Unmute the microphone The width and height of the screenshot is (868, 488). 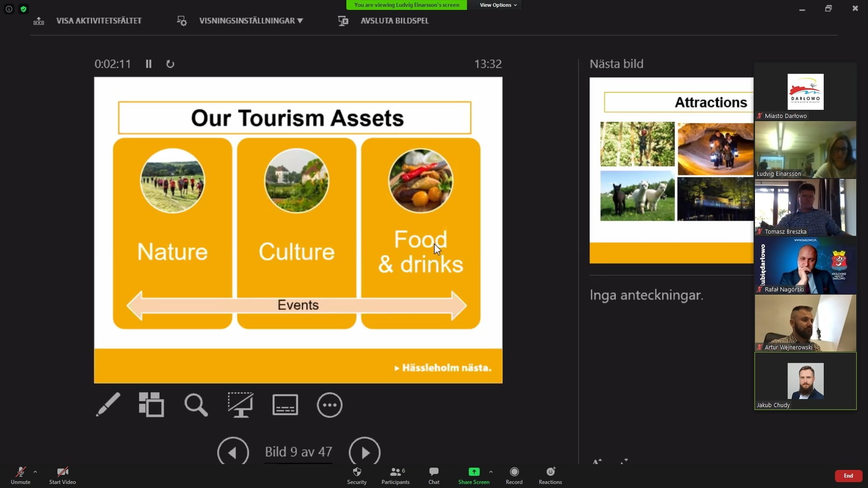[x=20, y=475]
